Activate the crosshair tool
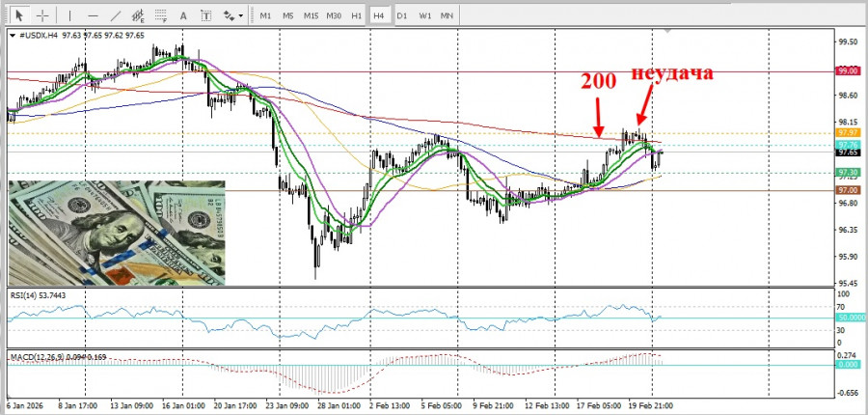Screen dimensions: 868x415 42,15
